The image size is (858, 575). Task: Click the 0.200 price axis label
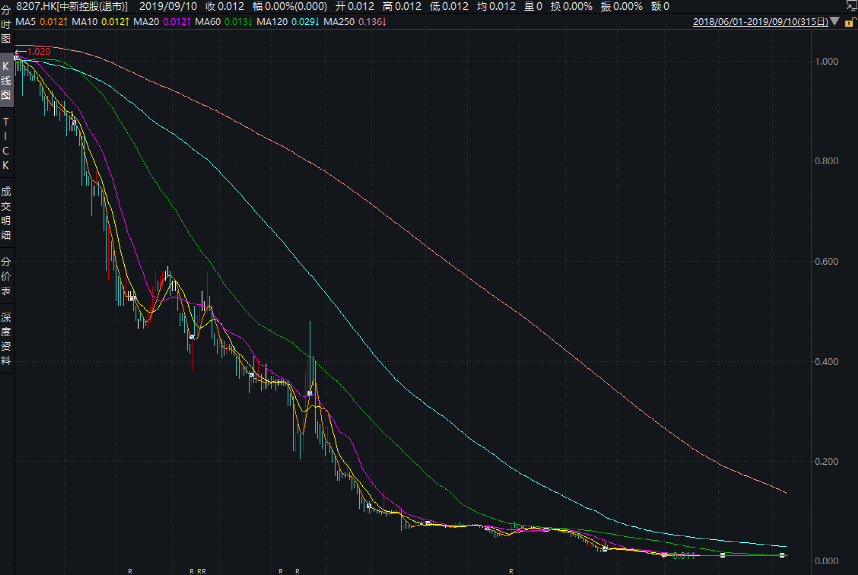(827, 462)
